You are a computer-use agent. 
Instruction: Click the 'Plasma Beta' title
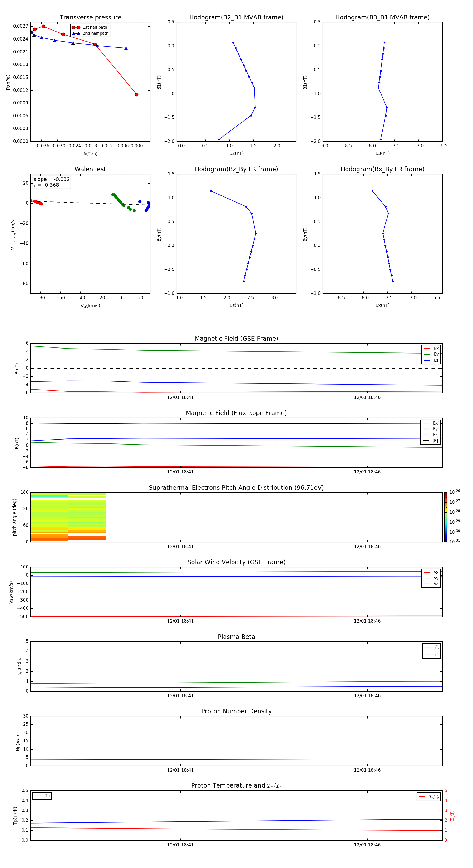coord(236,637)
